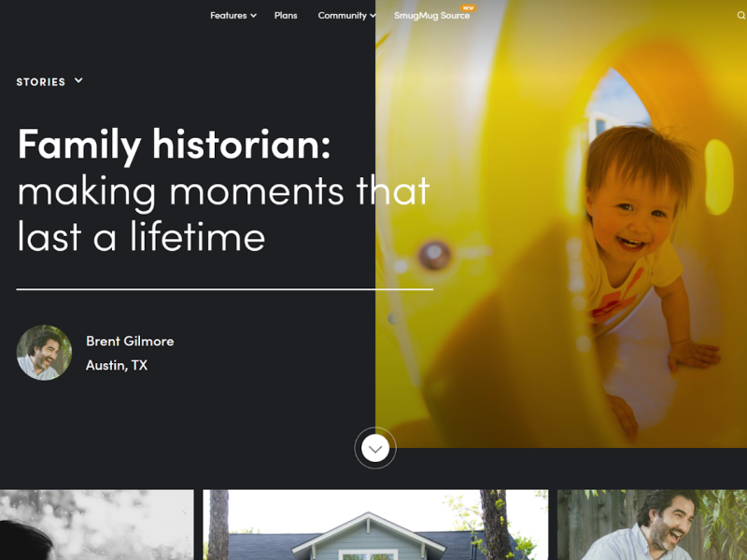Select the Community navigation label

pos(342,15)
